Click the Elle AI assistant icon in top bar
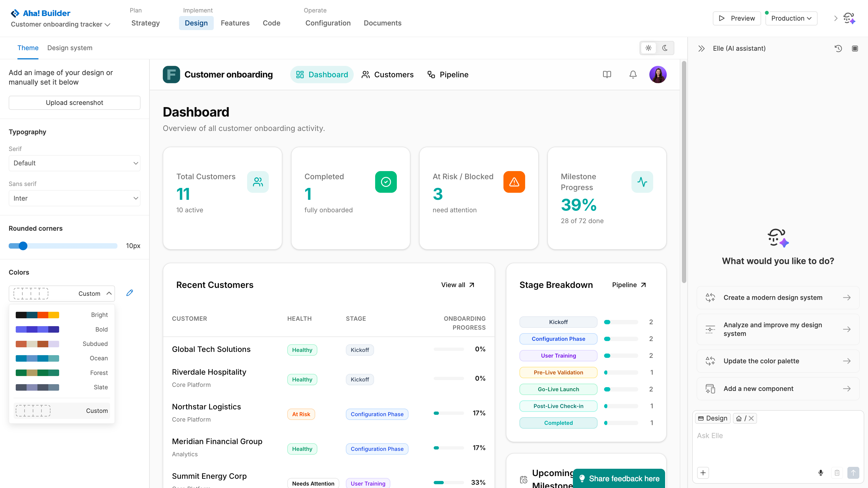Screen dimensions: 868x488 (849, 18)
